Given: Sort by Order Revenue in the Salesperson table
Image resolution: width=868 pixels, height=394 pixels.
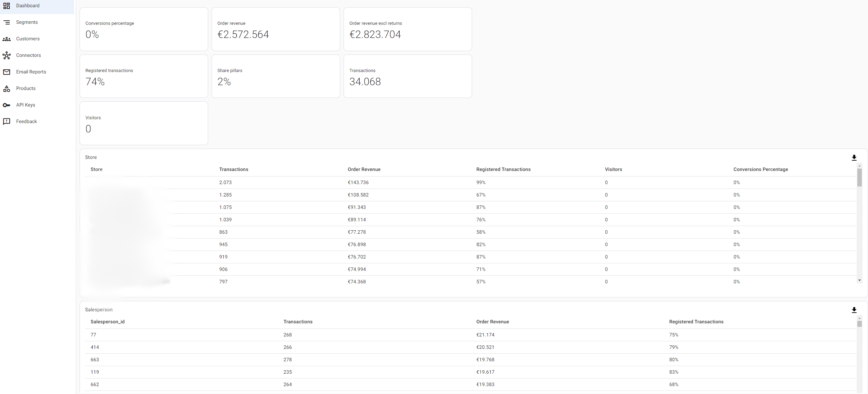Looking at the screenshot, I should tap(492, 321).
